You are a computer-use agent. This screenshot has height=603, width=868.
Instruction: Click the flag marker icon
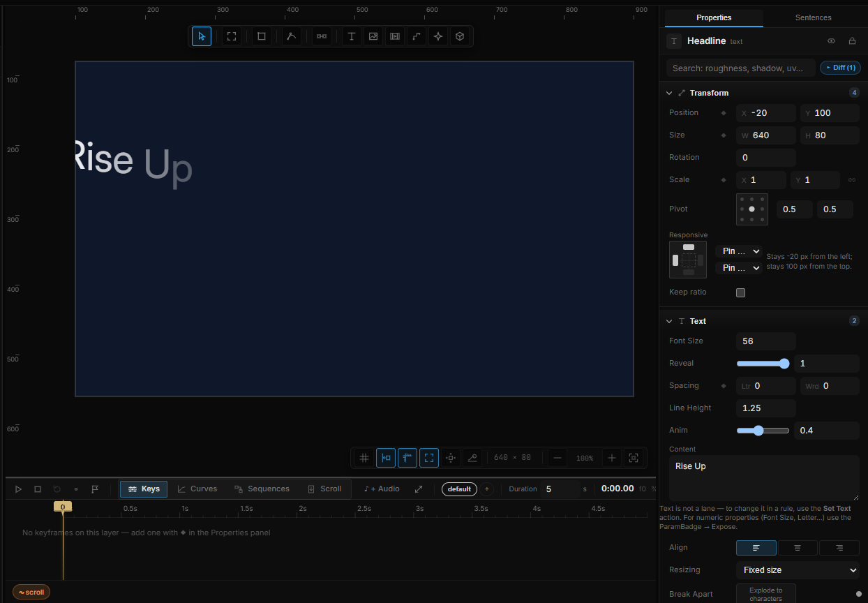pyautogui.click(x=95, y=489)
